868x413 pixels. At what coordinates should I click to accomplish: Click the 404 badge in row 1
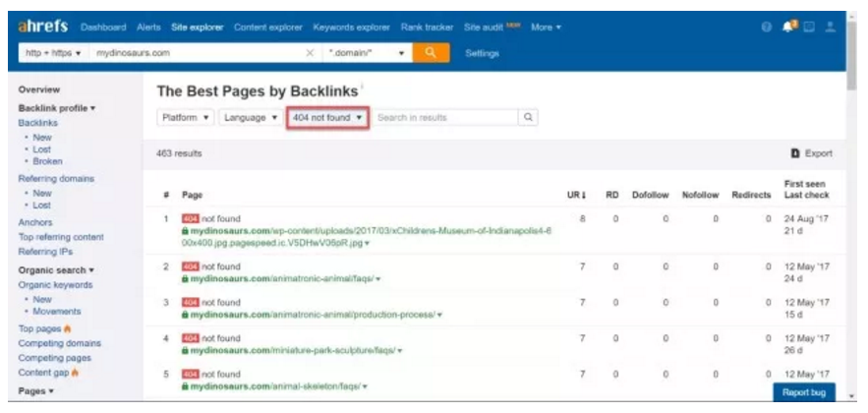(190, 218)
